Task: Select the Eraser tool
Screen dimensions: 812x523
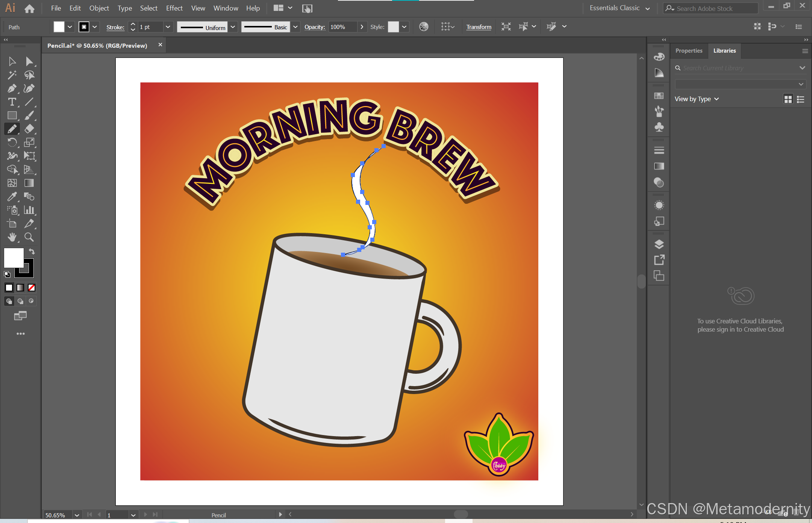Action: [29, 129]
